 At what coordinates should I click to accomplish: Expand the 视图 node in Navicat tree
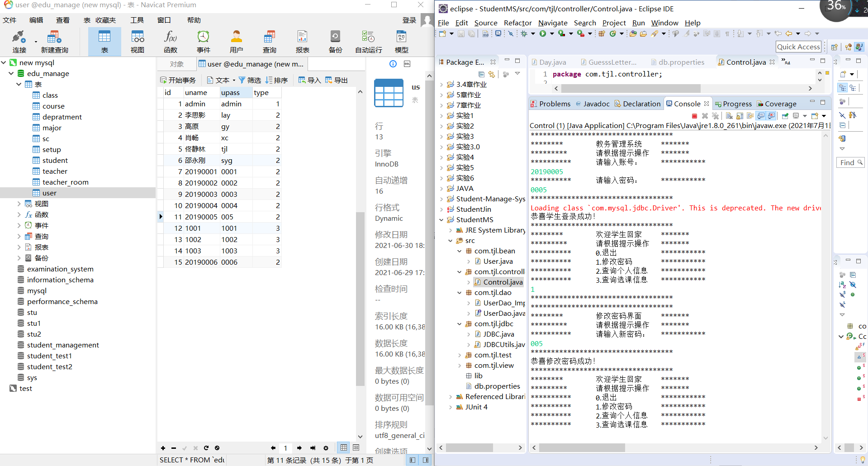tap(19, 204)
